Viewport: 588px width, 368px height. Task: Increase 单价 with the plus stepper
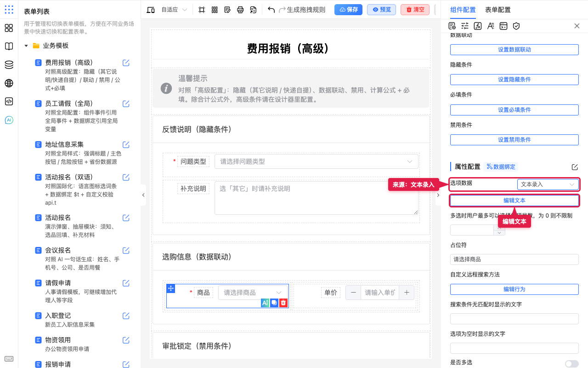pyautogui.click(x=407, y=293)
